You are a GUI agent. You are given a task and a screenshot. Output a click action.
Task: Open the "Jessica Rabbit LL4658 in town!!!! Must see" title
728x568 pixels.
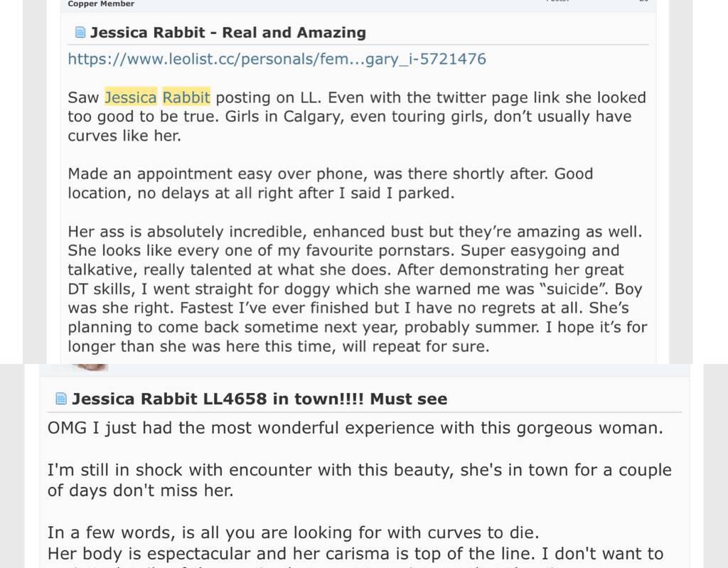[x=259, y=399]
